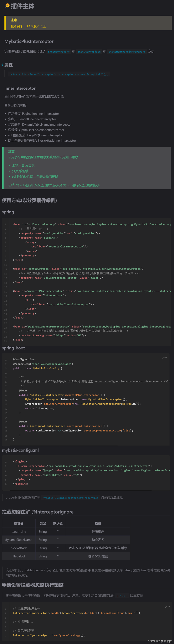Click the useDeprecatedExecutor property code line
Image resolution: width=174 pixels, height=644 pixels.
[61, 278]
